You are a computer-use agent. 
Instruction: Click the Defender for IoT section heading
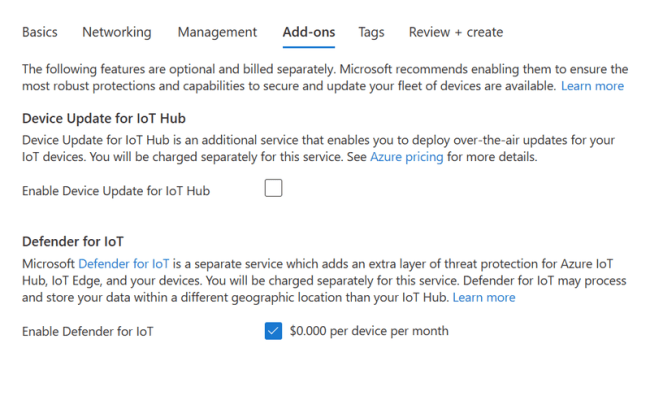pos(73,241)
